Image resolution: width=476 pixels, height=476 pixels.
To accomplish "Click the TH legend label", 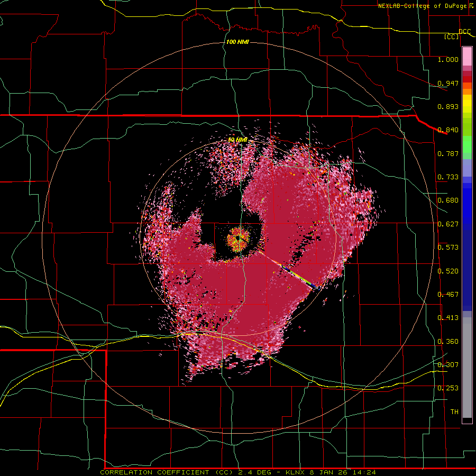I will [454, 412].
